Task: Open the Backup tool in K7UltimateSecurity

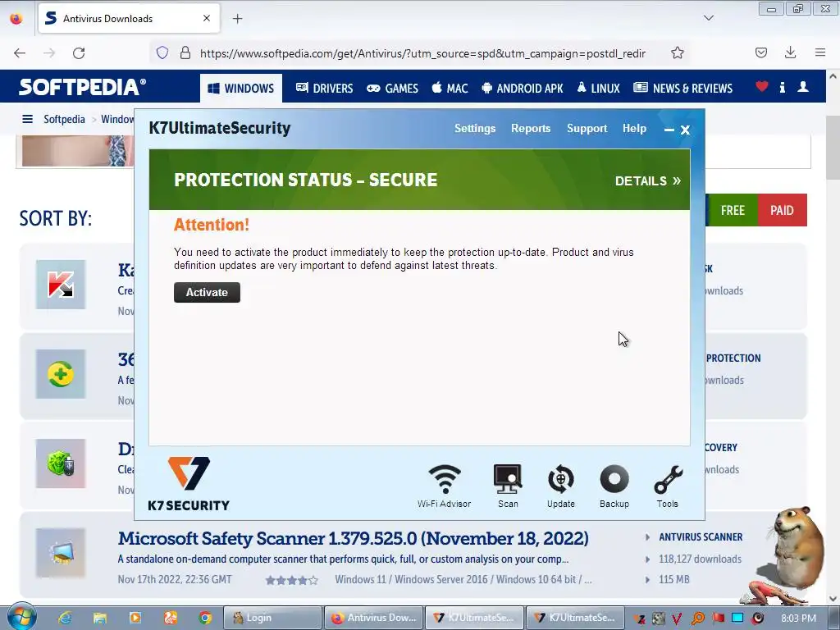Action: pos(614,486)
